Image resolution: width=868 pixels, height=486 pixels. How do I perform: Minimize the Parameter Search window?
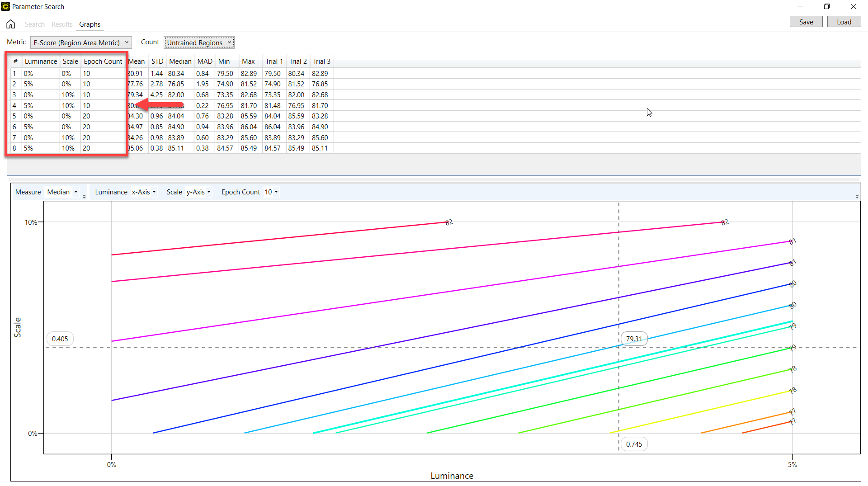(x=800, y=6)
